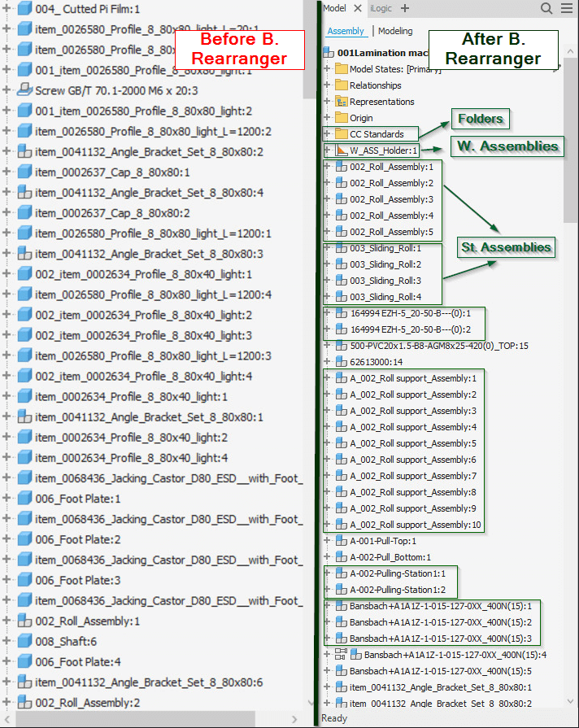Screen dimensions: 579x728
Task: Click the Ready status bar text
Action: pyautogui.click(x=334, y=718)
